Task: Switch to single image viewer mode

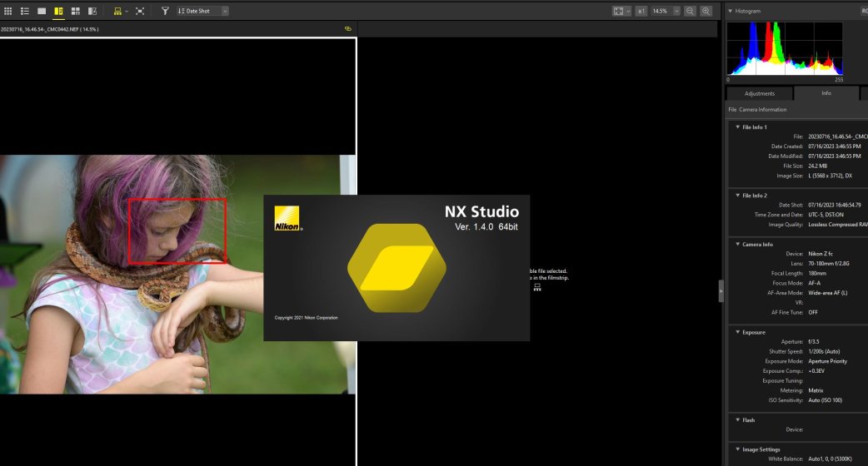Action: [42, 11]
